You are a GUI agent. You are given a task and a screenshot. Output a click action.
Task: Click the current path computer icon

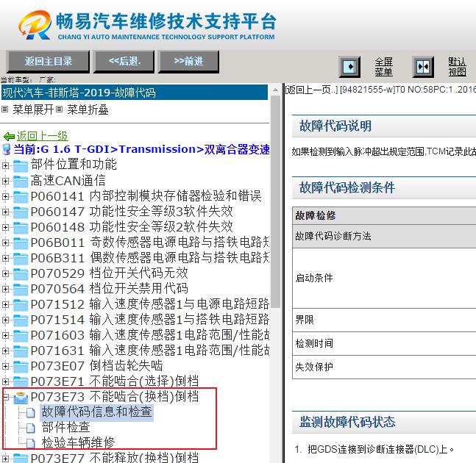pos(6,149)
